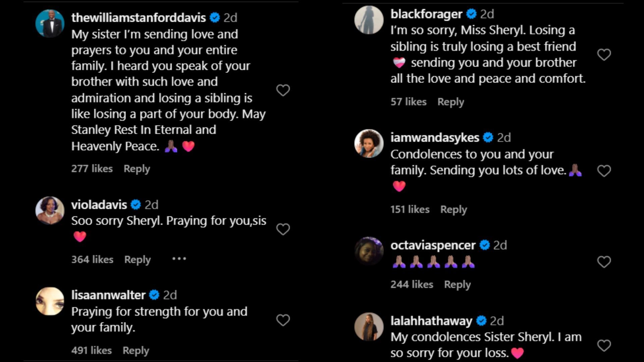
Task: Reply to violadavis's comment
Action: click(x=137, y=259)
